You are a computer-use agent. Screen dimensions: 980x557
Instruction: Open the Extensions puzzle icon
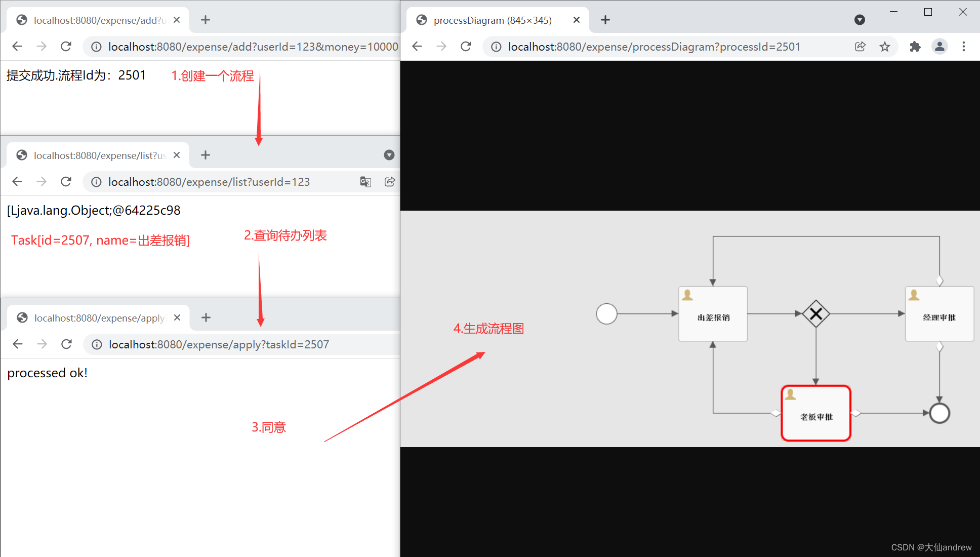(x=915, y=46)
